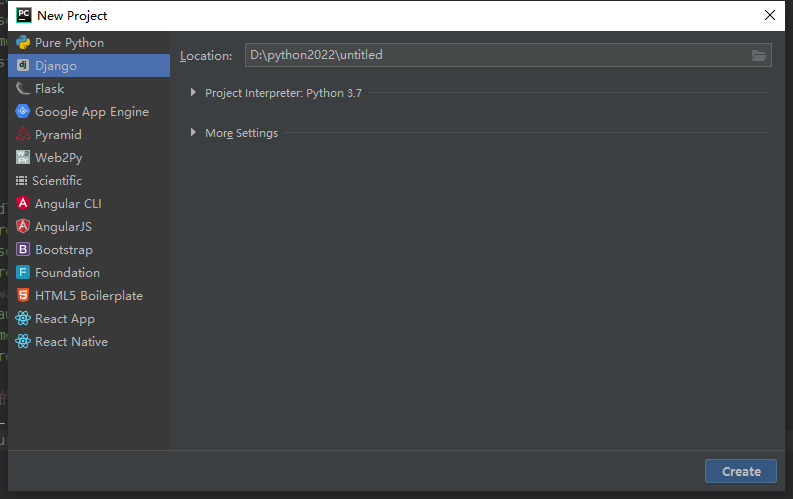Click the Create button
Viewport: 793px width, 499px height.
[741, 471]
